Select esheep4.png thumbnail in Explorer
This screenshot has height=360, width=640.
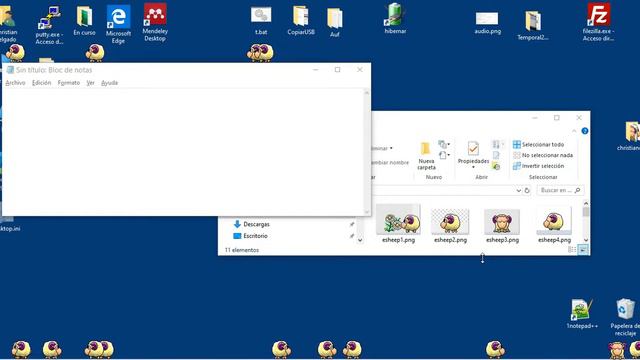(x=554, y=225)
